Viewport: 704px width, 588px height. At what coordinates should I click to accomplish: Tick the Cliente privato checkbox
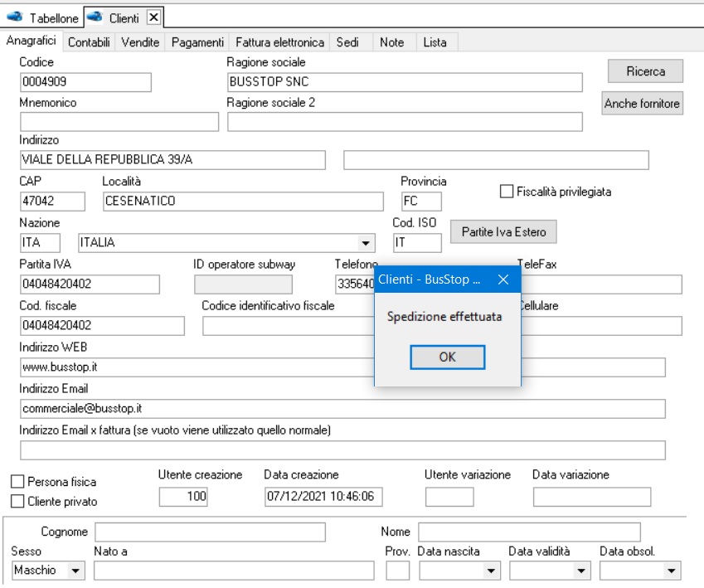[17, 501]
